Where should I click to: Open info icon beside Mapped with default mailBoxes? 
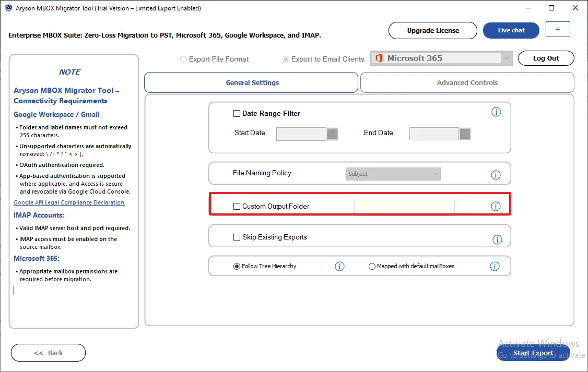pyautogui.click(x=495, y=267)
